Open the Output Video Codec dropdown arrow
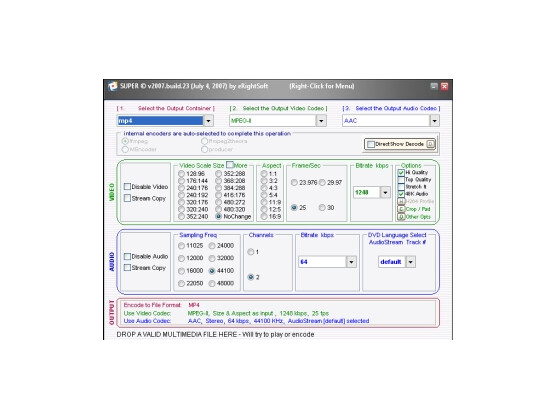This screenshot has width=557, height=418. pyautogui.click(x=321, y=121)
